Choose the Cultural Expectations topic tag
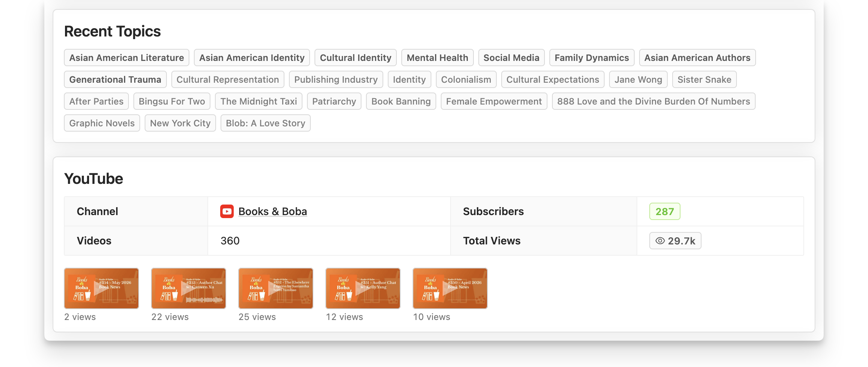The image size is (868, 367). [553, 79]
